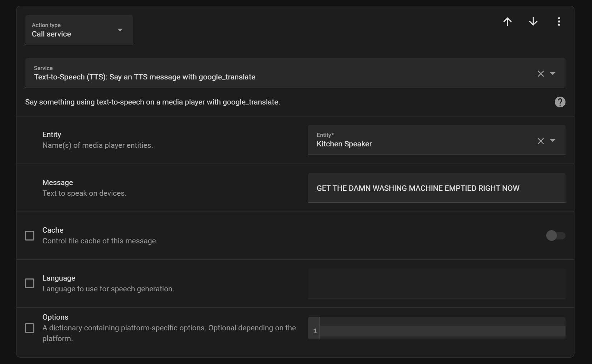Image resolution: width=592 pixels, height=364 pixels.
Task: Click line number 1 in the Options editor
Action: click(314, 331)
